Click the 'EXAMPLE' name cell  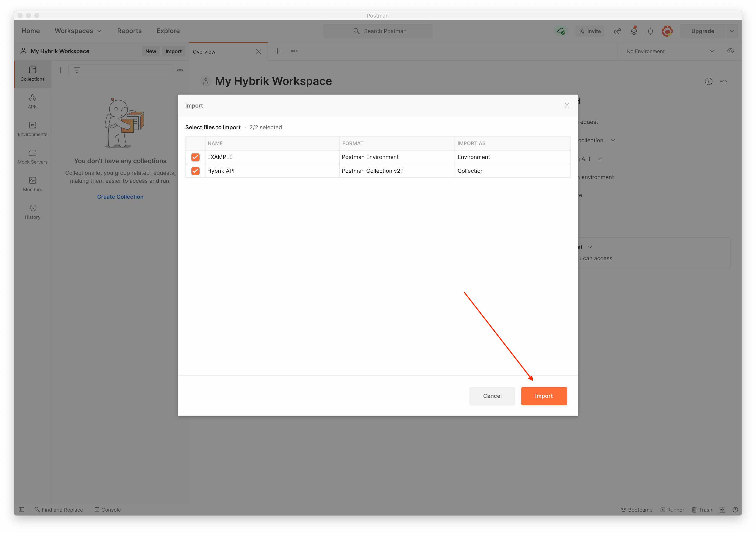[272, 157]
